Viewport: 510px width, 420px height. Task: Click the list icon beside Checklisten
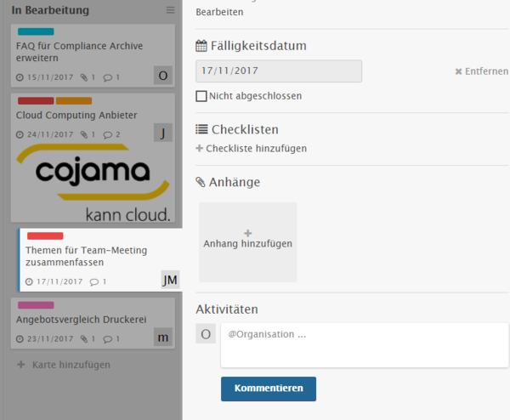pos(201,129)
